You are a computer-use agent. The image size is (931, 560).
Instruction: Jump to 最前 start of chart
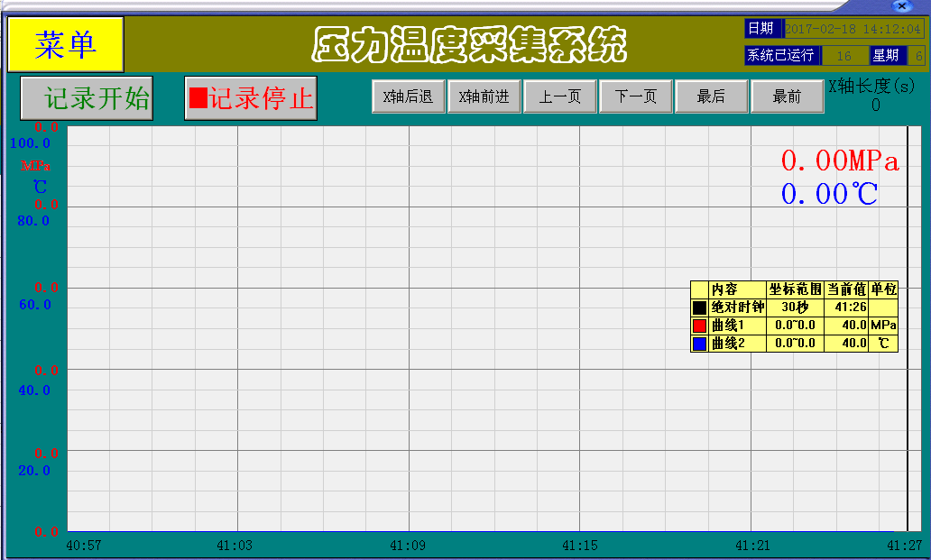click(x=787, y=96)
